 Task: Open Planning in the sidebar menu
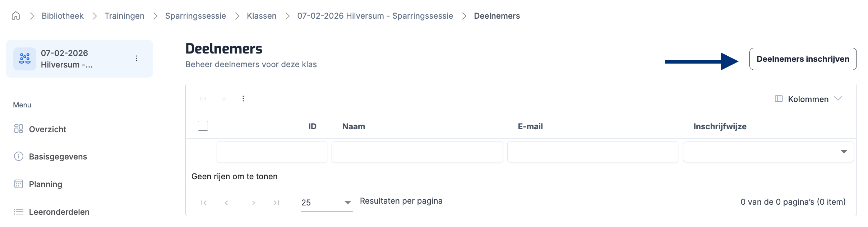pyautogui.click(x=45, y=184)
